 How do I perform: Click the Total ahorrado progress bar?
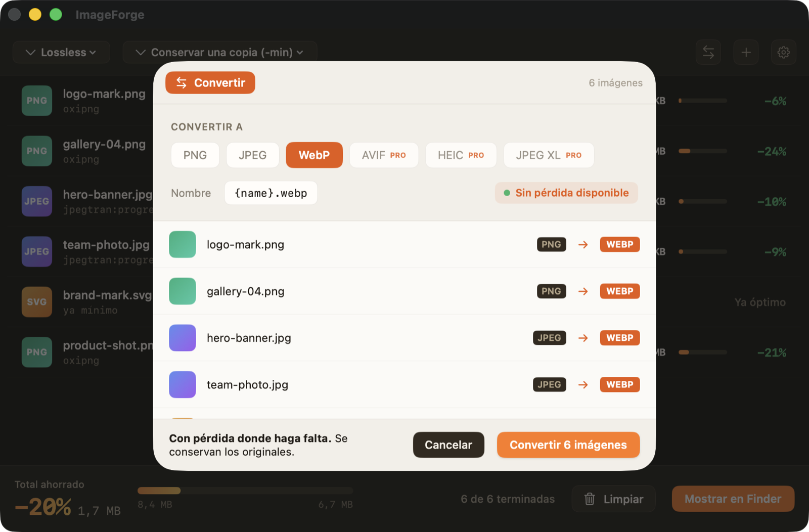[x=245, y=491]
